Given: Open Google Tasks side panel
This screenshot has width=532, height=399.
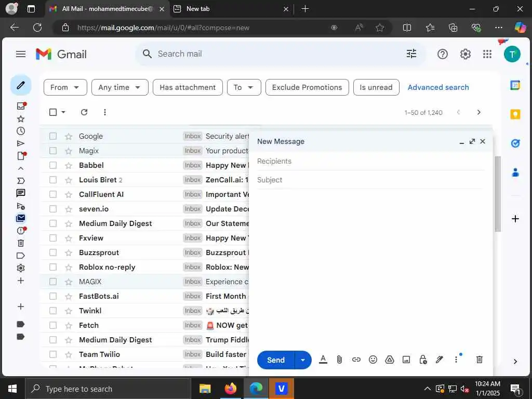Looking at the screenshot, I should (515, 143).
